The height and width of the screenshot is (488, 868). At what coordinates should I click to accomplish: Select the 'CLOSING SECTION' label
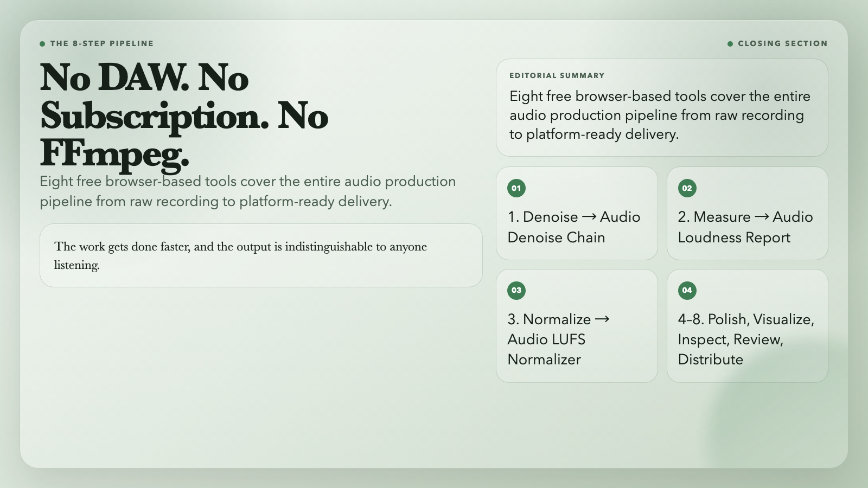pyautogui.click(x=783, y=43)
